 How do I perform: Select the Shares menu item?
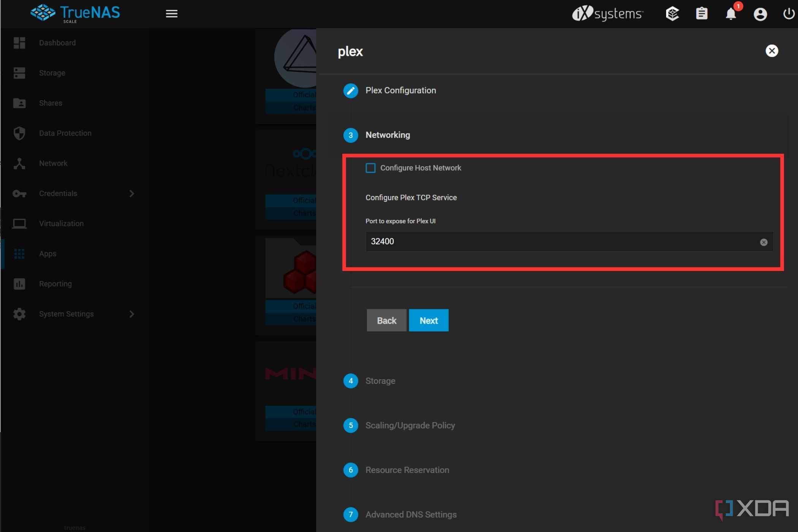(x=51, y=103)
